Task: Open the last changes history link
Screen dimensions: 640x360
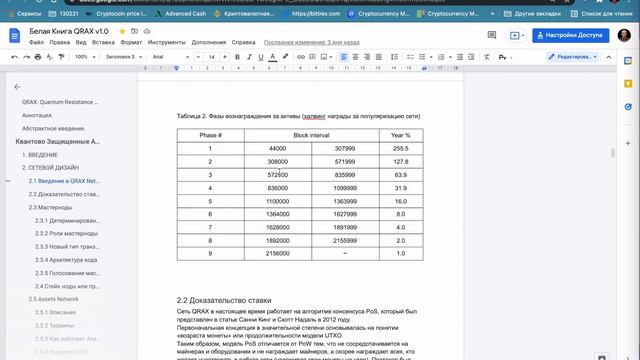Action: tap(311, 42)
